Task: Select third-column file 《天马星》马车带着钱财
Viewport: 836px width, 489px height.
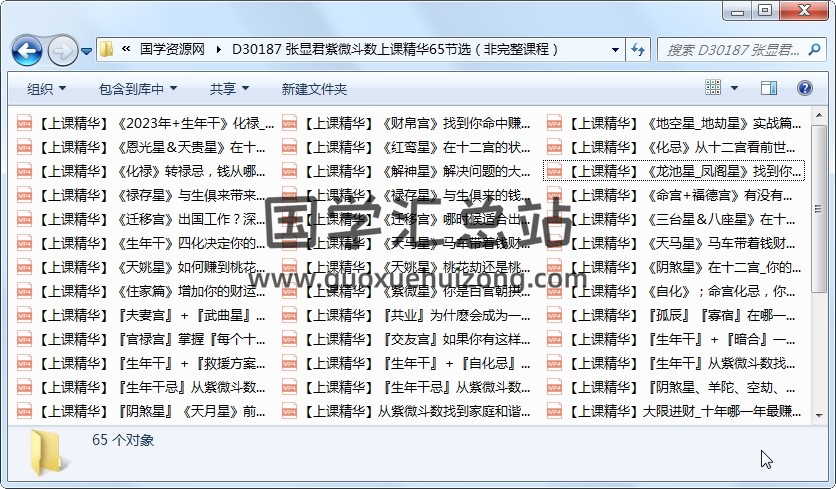Action: (x=672, y=243)
